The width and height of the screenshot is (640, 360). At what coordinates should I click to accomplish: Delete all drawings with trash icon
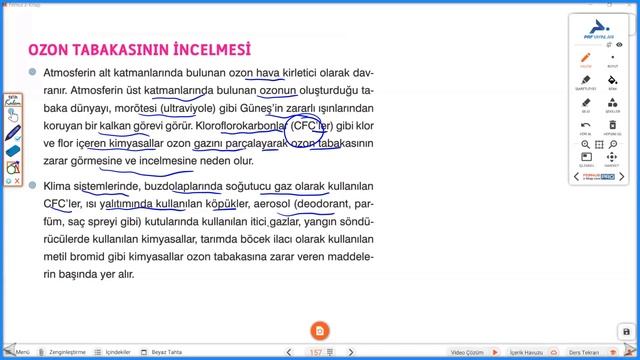click(612, 127)
